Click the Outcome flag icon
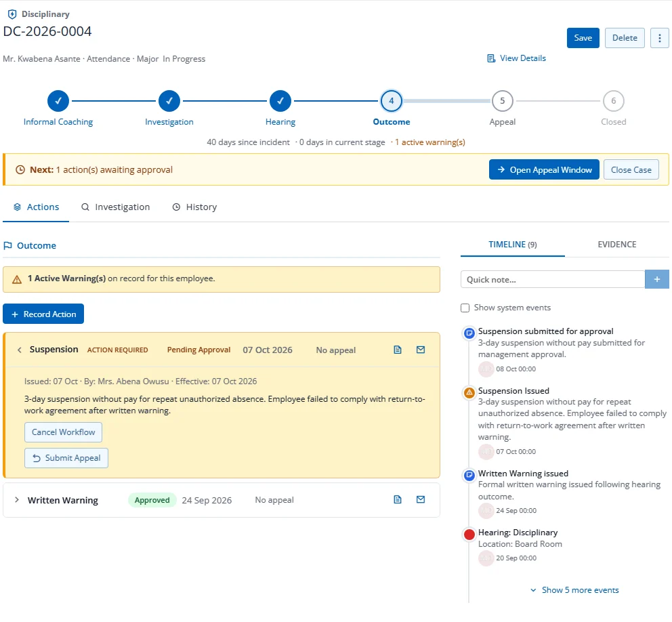The width and height of the screenshot is (672, 622). (x=7, y=246)
